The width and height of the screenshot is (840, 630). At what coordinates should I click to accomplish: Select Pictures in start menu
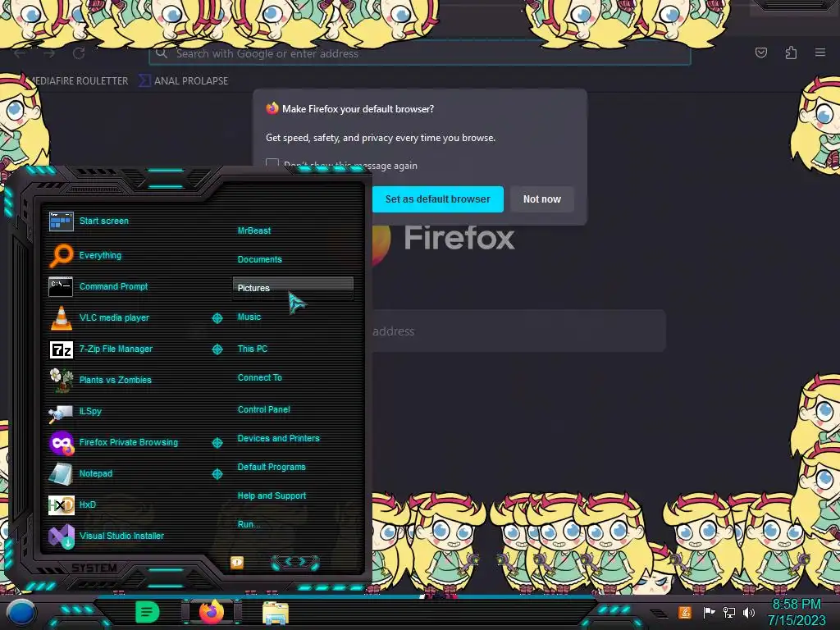[x=293, y=288]
